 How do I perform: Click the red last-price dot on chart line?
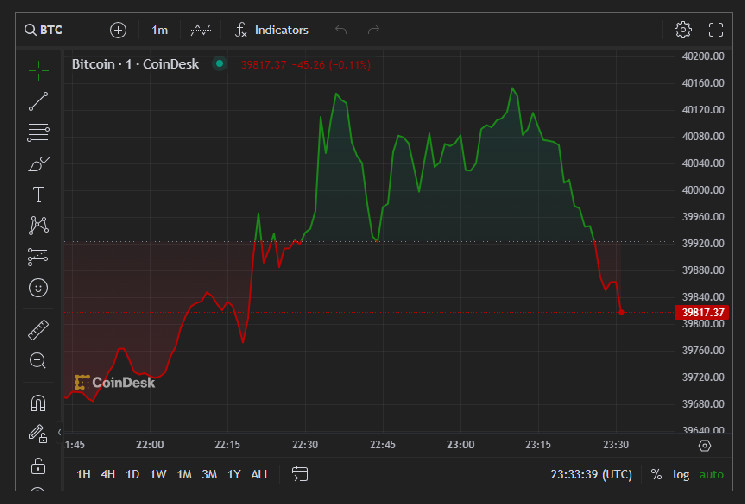pos(621,312)
